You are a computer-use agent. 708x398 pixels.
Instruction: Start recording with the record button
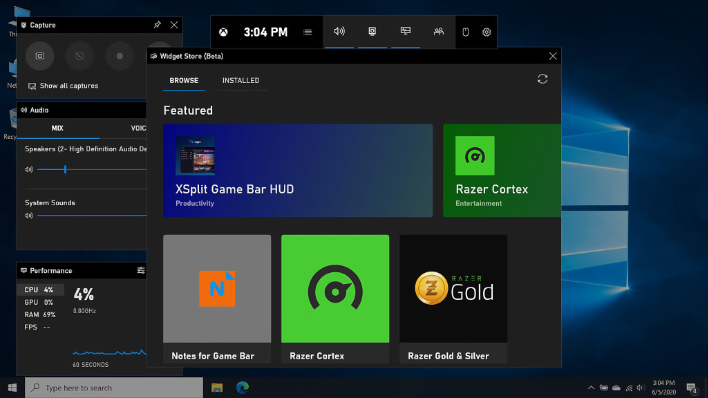coord(120,56)
